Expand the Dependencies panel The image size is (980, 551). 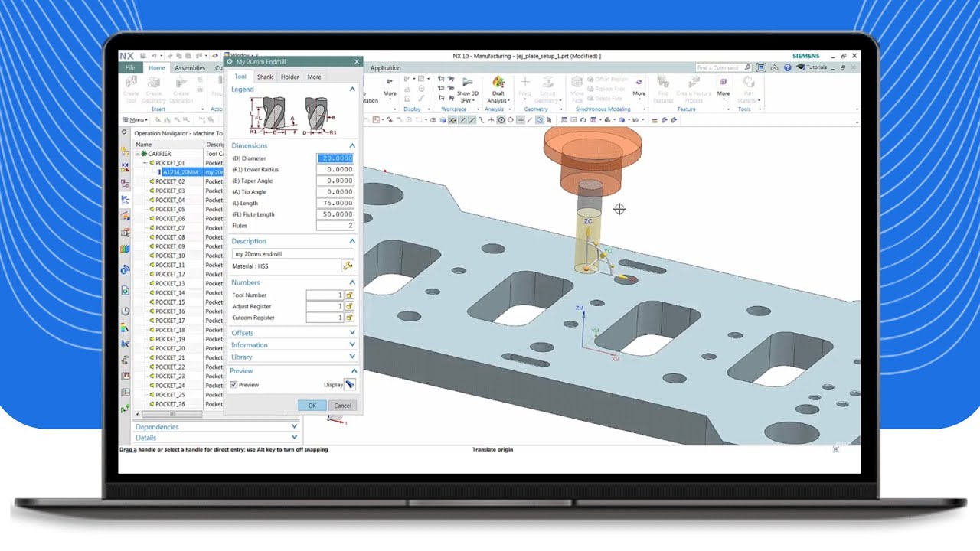[294, 426]
